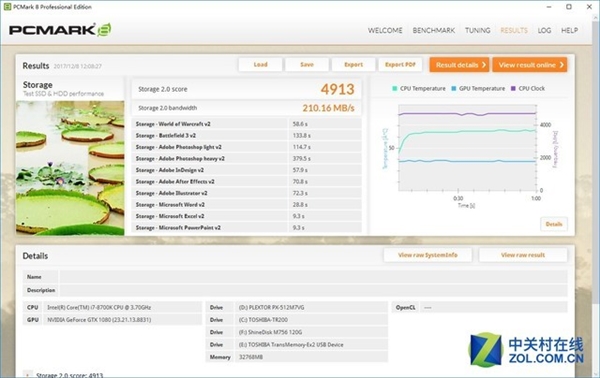Viewport: 600px width, 378px height.
Task: Click the GPU Temperature legend marker
Action: [454, 88]
